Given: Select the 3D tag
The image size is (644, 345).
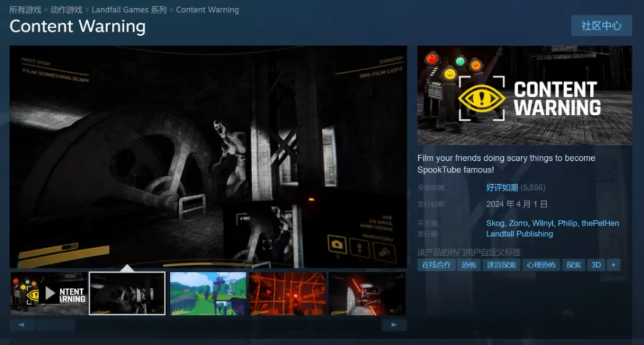Looking at the screenshot, I should [x=596, y=265].
